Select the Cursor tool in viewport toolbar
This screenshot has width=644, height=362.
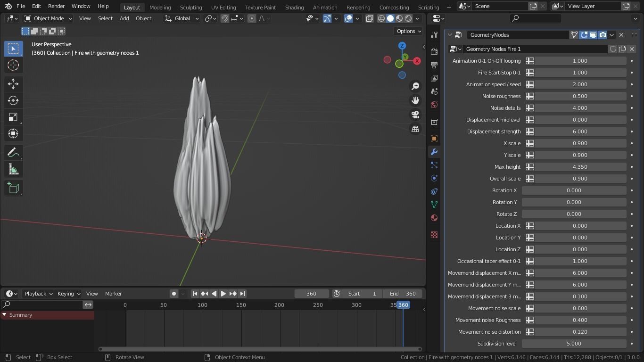tap(13, 65)
